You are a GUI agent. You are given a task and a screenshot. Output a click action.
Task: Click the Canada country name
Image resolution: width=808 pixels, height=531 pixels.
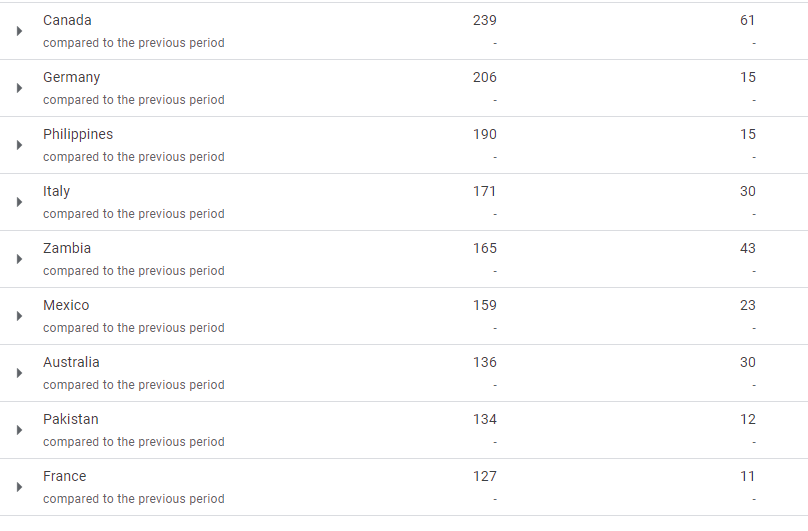tap(67, 20)
